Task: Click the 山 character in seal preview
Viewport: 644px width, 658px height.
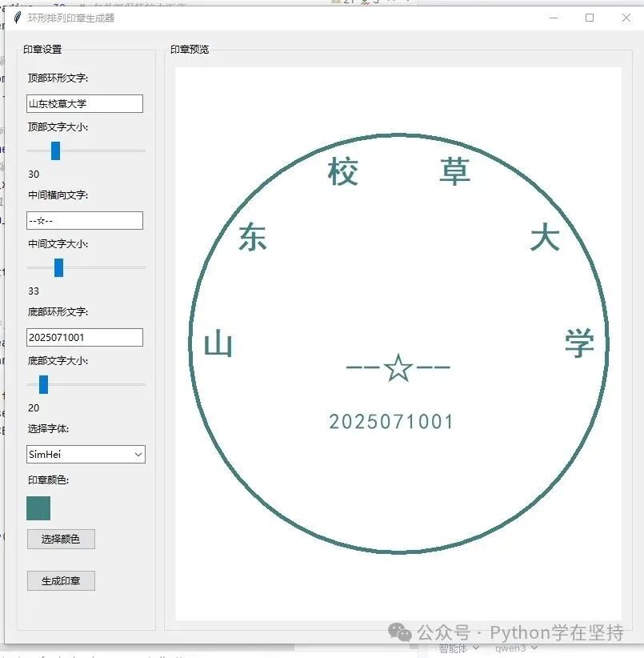Action: [x=218, y=343]
